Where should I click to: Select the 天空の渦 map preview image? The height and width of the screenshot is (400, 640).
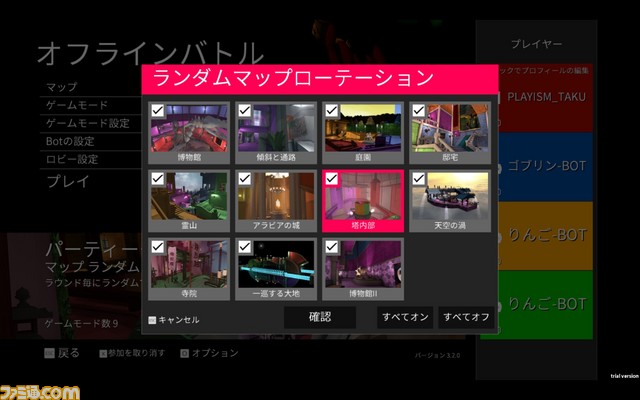click(x=450, y=196)
